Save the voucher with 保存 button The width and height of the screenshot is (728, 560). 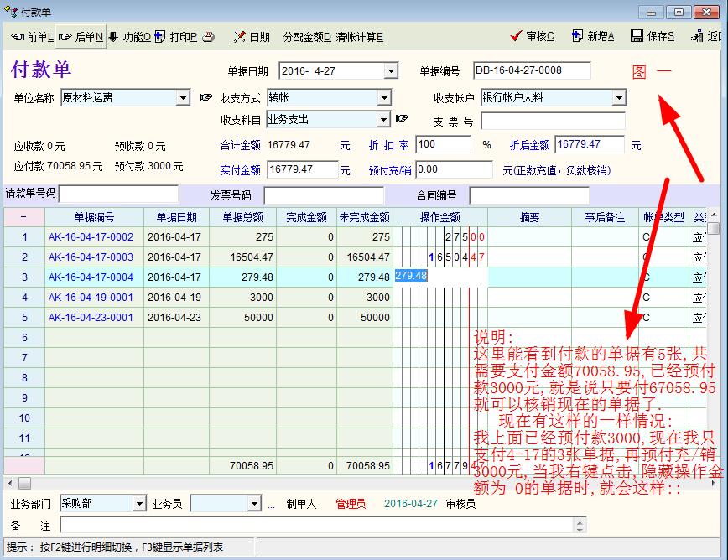pos(652,37)
